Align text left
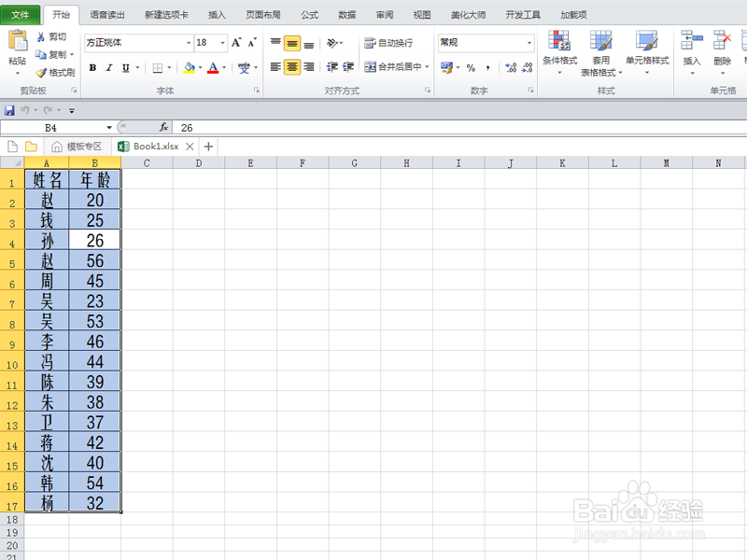The height and width of the screenshot is (560, 747). click(x=275, y=66)
